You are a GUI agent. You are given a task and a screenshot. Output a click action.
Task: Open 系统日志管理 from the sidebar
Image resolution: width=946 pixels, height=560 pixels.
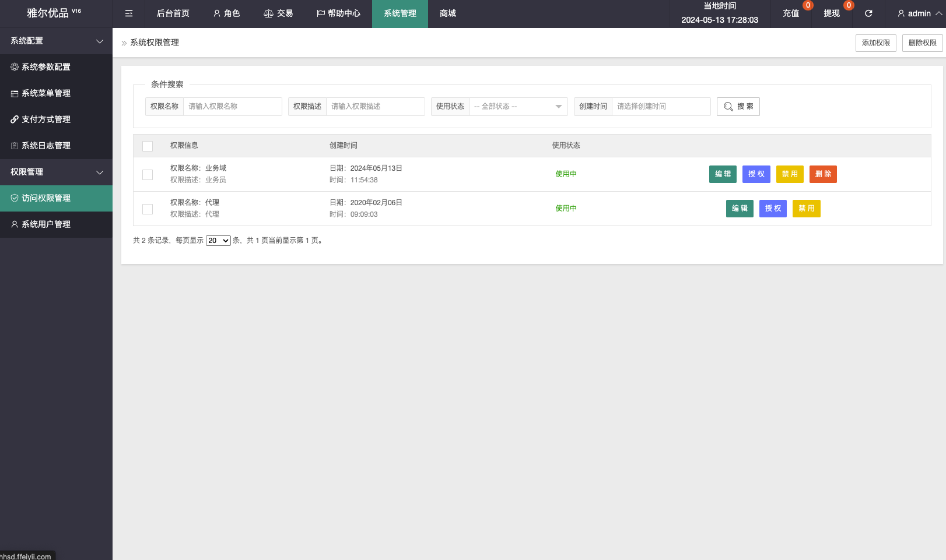(x=45, y=146)
